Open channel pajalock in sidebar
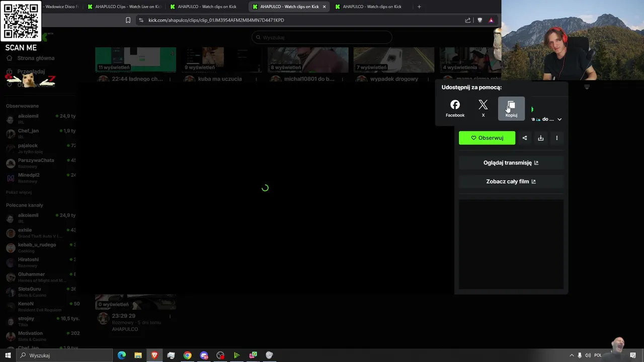Screen dimensions: 644x362 click(x=40, y=148)
